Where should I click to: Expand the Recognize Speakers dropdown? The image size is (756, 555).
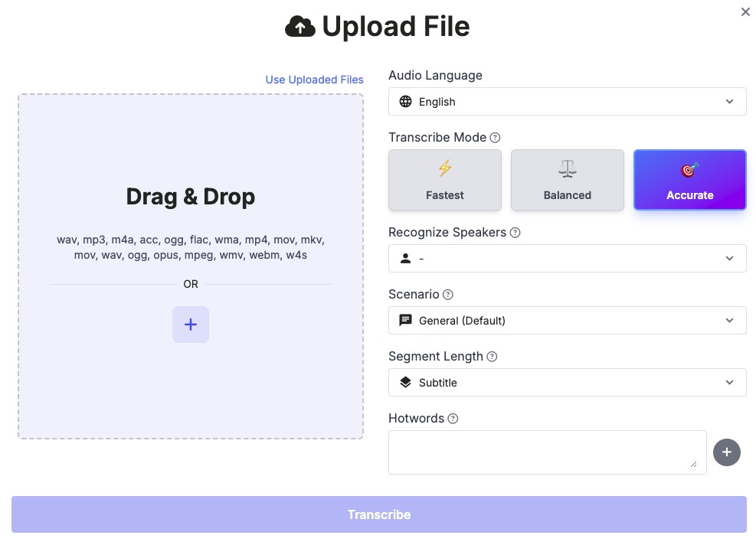567,258
